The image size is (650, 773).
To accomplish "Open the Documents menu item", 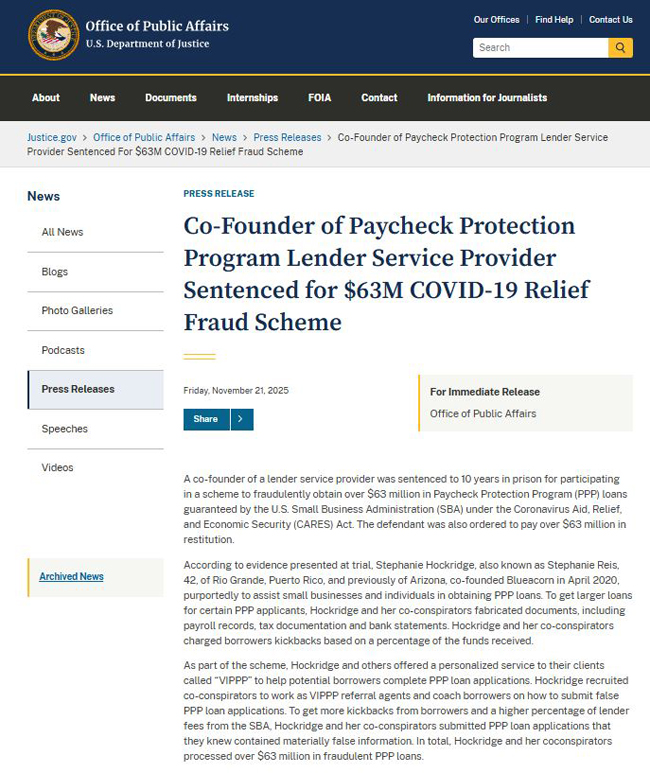I will click(170, 98).
